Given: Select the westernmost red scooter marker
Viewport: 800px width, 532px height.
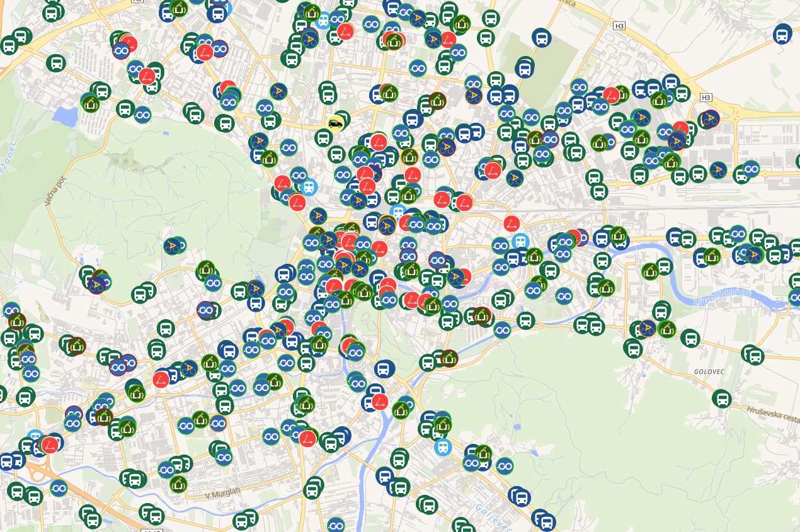Looking at the screenshot, I should pyautogui.click(x=50, y=444).
